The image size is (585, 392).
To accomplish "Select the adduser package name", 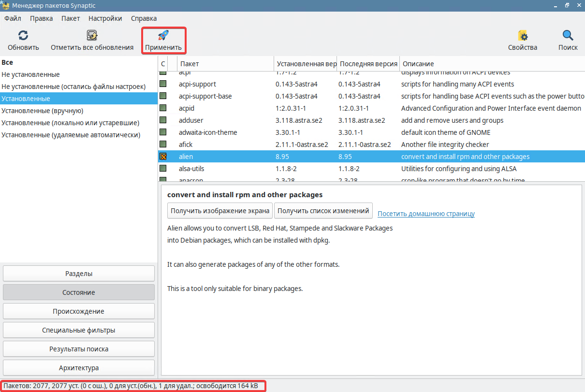I will 190,120.
